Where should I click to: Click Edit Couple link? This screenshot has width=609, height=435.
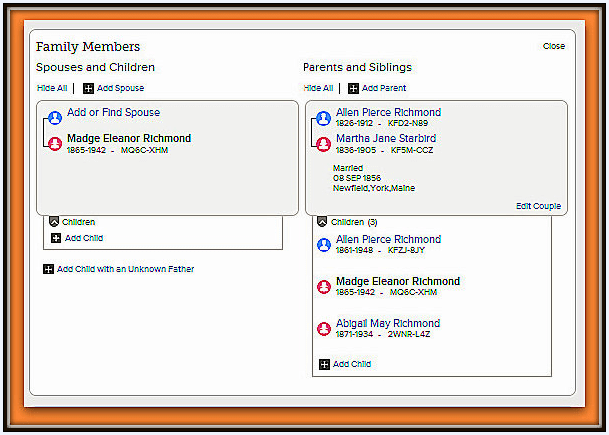(x=538, y=206)
